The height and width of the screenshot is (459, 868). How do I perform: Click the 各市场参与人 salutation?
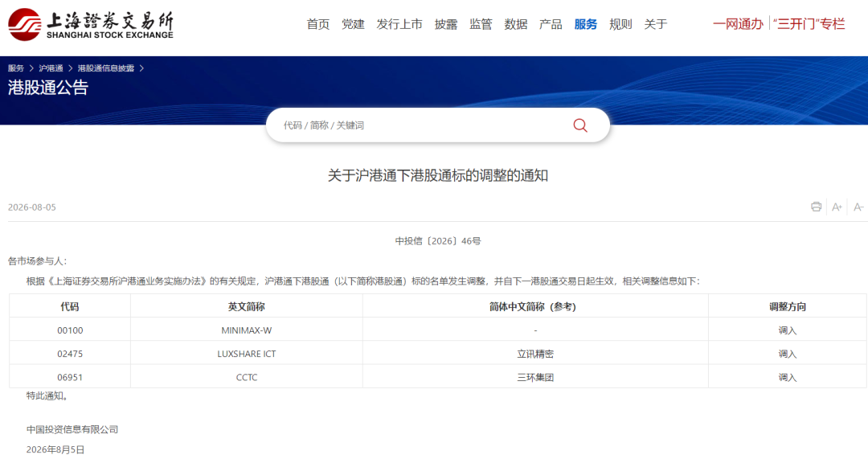pos(38,260)
